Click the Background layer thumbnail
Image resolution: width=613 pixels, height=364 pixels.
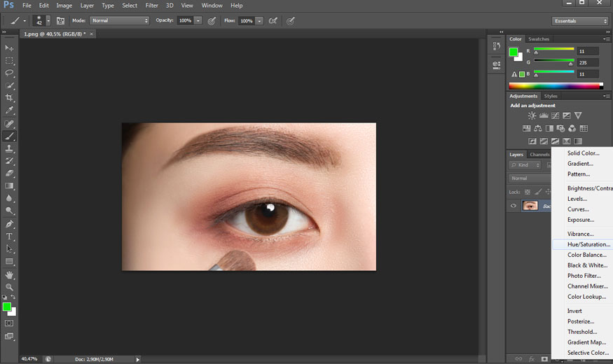530,206
